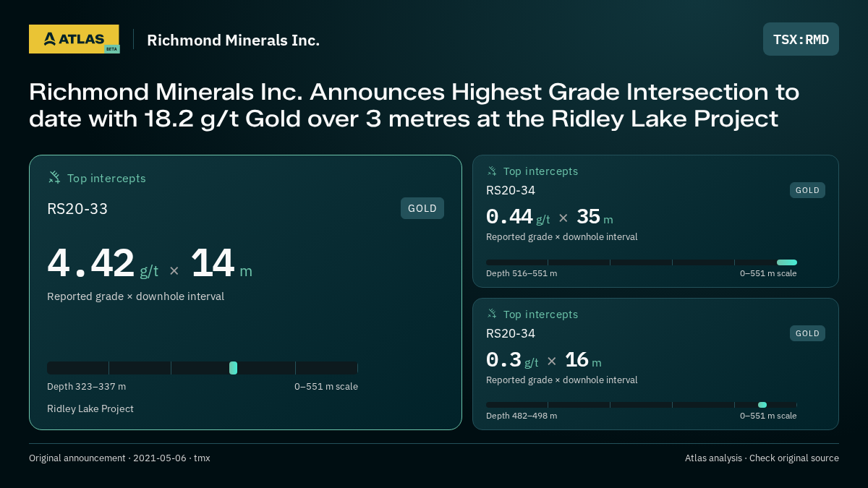Click 'Depth 323–337 m' label

pyautogui.click(x=86, y=387)
